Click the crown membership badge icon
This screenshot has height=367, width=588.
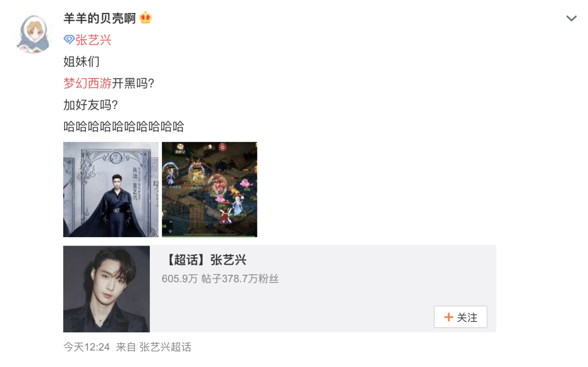point(146,18)
